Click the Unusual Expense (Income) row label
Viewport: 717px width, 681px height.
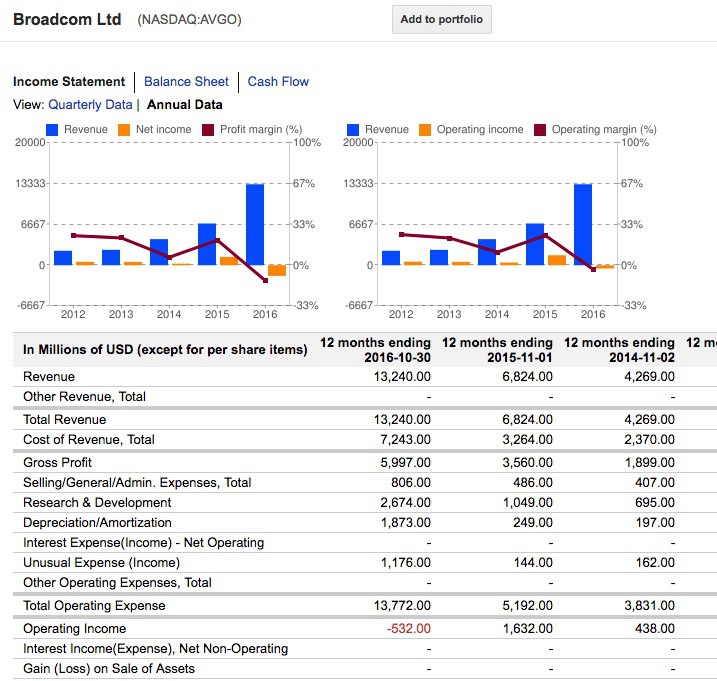pos(102,563)
